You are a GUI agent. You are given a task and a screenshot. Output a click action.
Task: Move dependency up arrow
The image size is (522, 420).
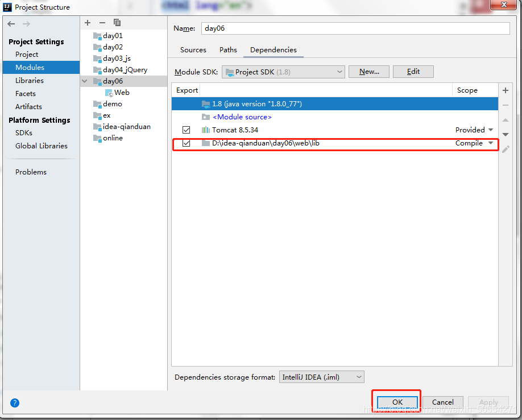[x=506, y=120]
